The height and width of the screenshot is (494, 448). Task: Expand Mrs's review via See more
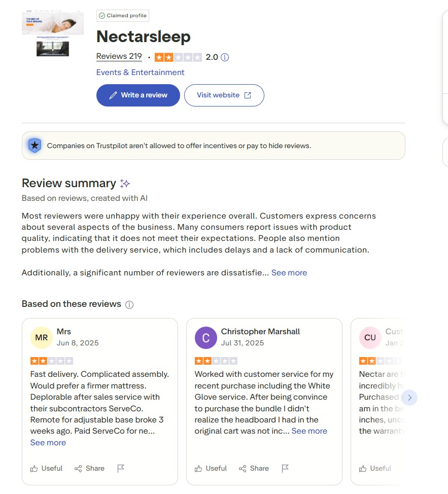[x=48, y=443]
